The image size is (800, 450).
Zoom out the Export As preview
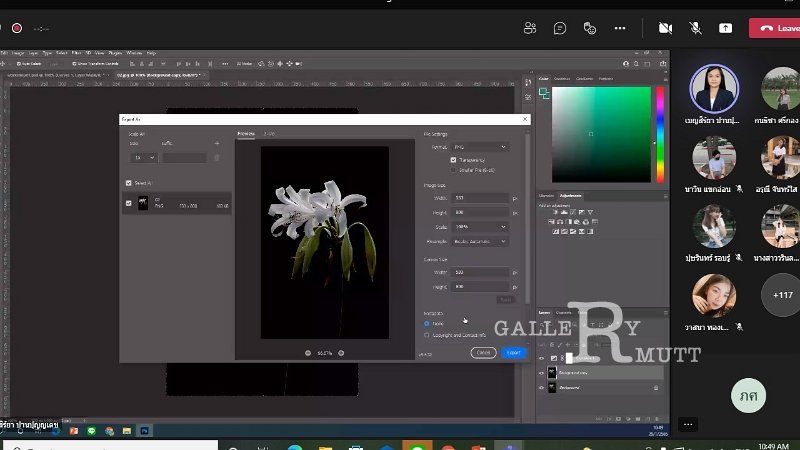coord(308,353)
